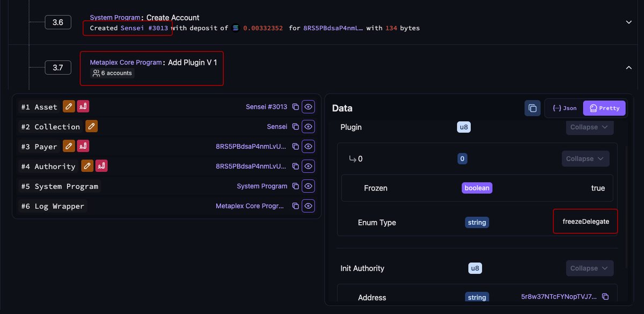
Task: Click the string badge beside Address
Action: tap(477, 297)
